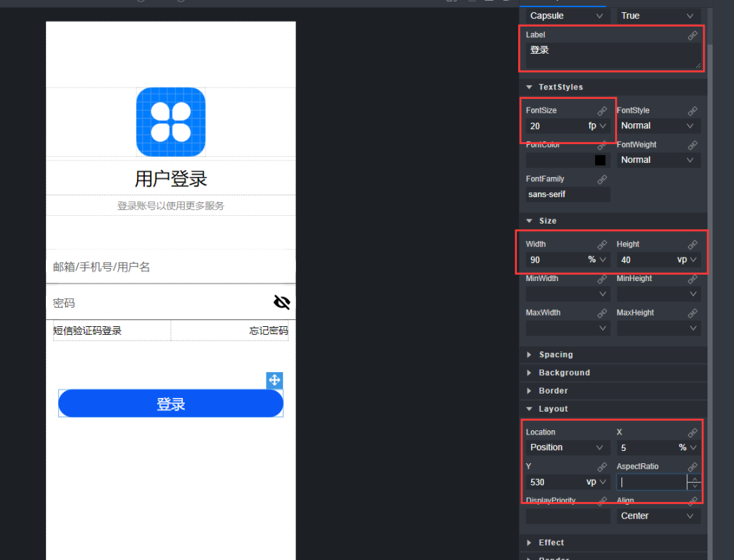Click the Align link icon
This screenshot has height=560, width=734.
click(x=692, y=501)
